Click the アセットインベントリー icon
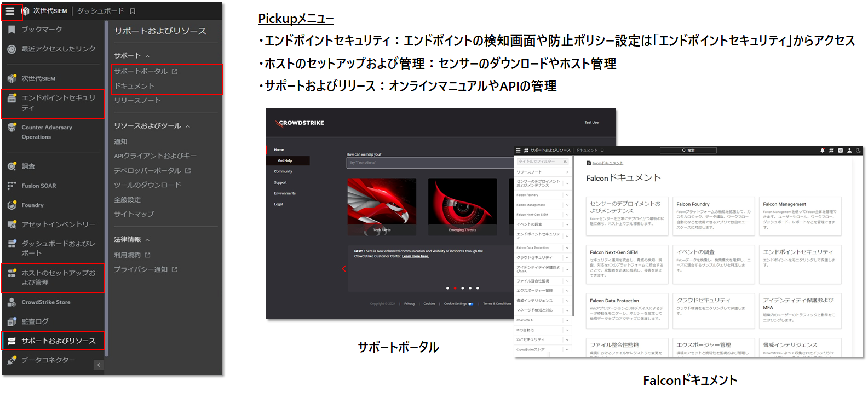 pos(12,224)
